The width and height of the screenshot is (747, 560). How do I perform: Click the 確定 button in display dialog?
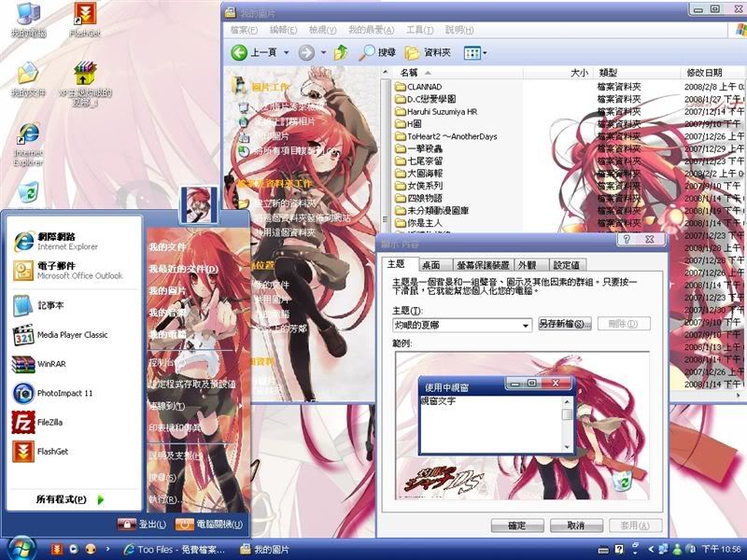(x=517, y=525)
